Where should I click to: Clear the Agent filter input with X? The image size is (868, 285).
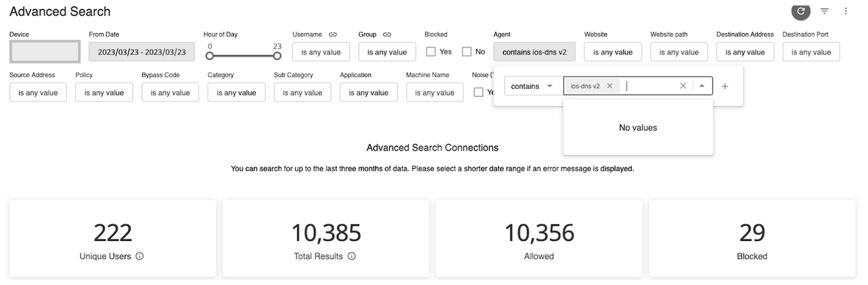pyautogui.click(x=683, y=86)
